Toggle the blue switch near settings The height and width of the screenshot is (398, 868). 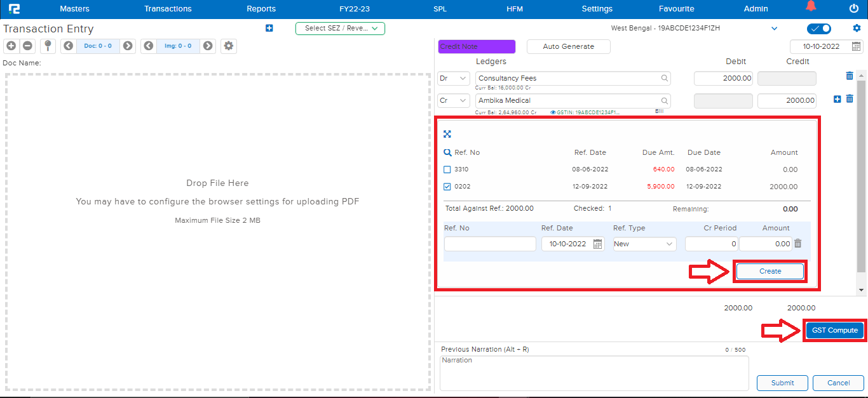(x=818, y=29)
